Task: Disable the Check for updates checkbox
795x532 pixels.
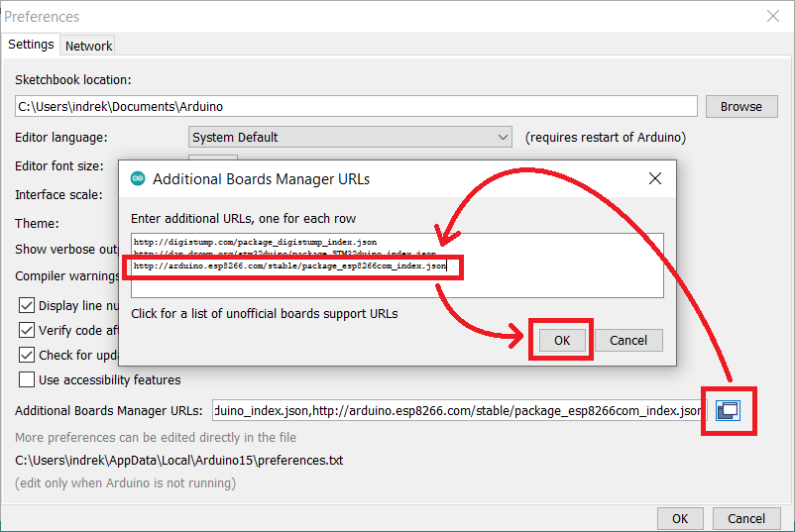Action: (27, 355)
